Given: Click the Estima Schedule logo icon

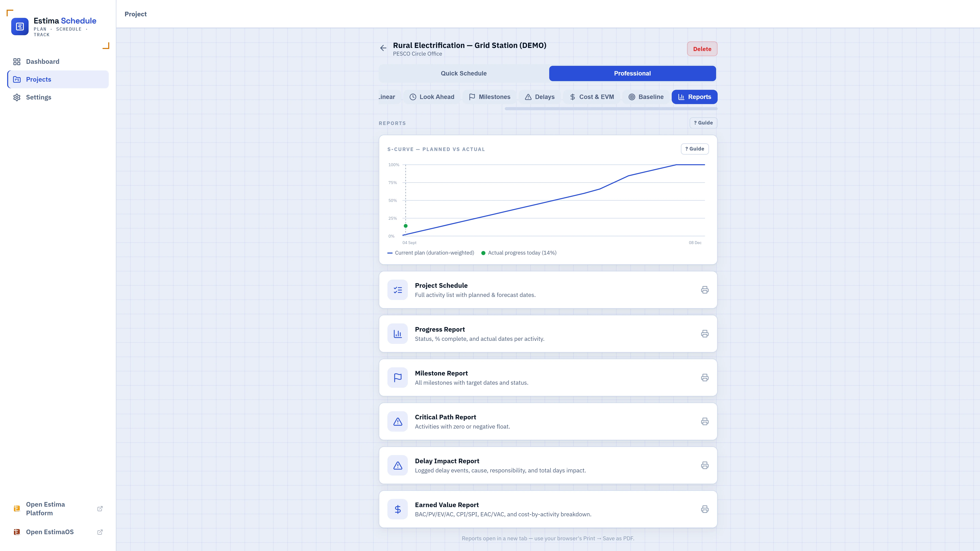Looking at the screenshot, I should 20,27.
